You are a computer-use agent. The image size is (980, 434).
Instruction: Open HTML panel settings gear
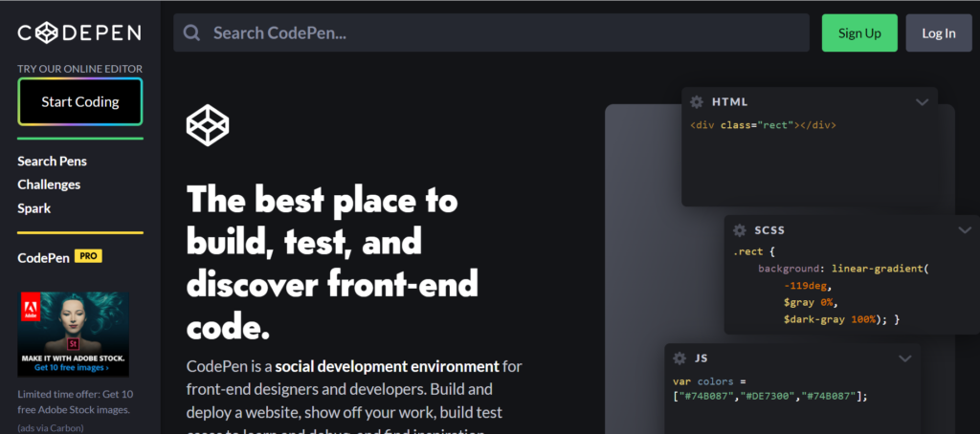[697, 101]
